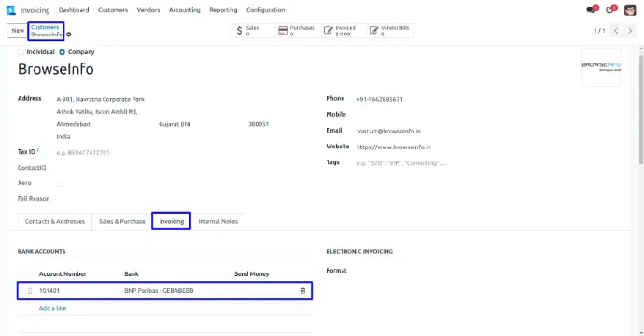This screenshot has height=336, width=644.
Task: Click the Account Number column header
Action: pos(63,274)
